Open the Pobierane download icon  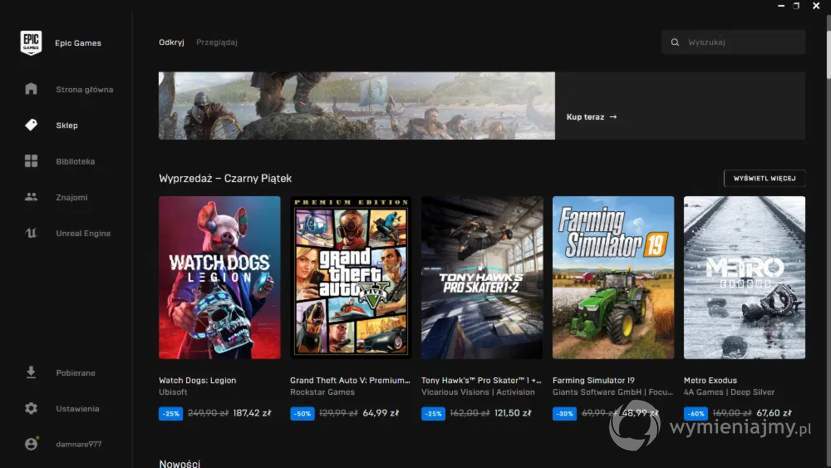(31, 372)
